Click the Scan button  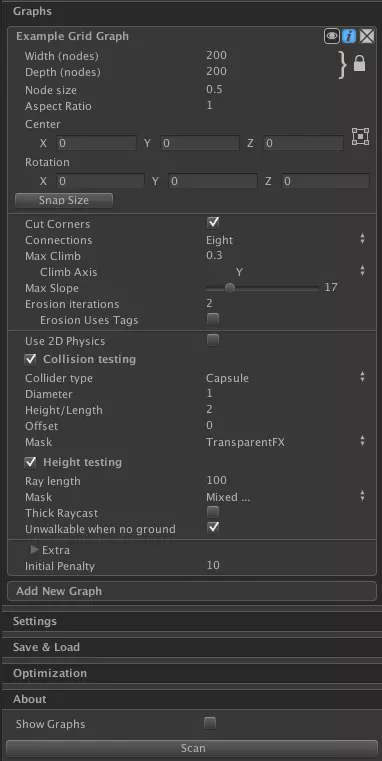click(192, 748)
